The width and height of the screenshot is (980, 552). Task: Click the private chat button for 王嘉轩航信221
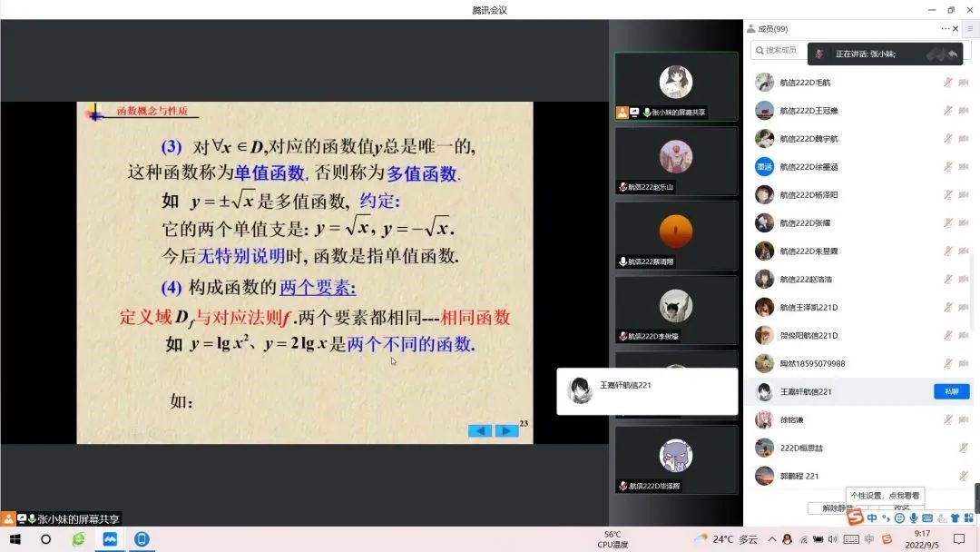click(x=951, y=391)
